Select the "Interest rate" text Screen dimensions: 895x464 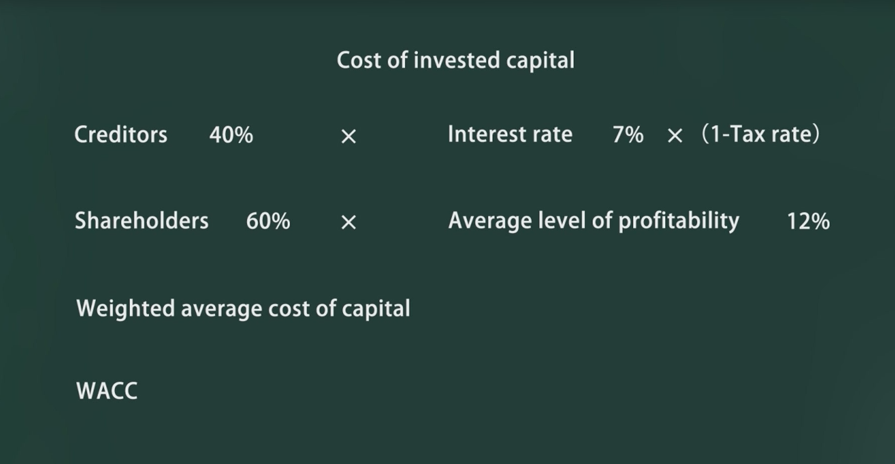tap(510, 134)
